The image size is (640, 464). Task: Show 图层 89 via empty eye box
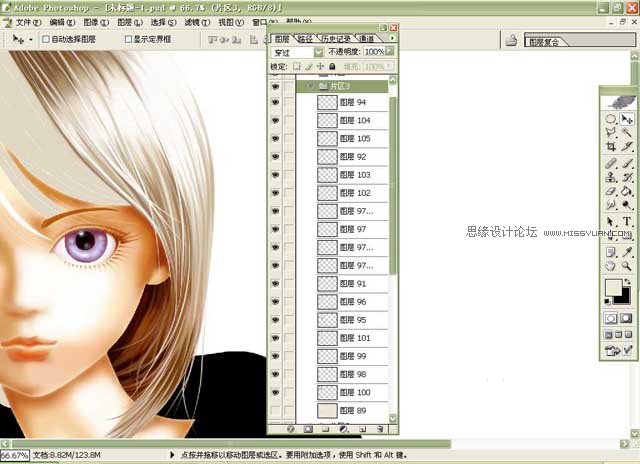tap(276, 411)
